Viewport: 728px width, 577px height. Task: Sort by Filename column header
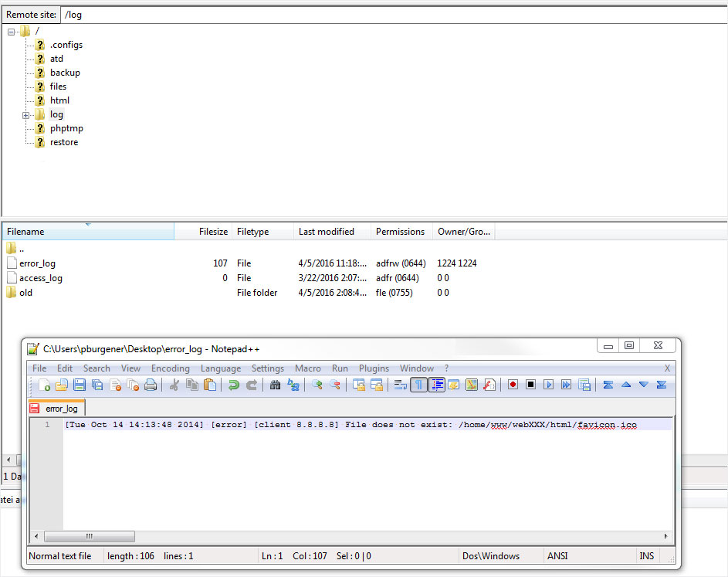[x=88, y=232]
